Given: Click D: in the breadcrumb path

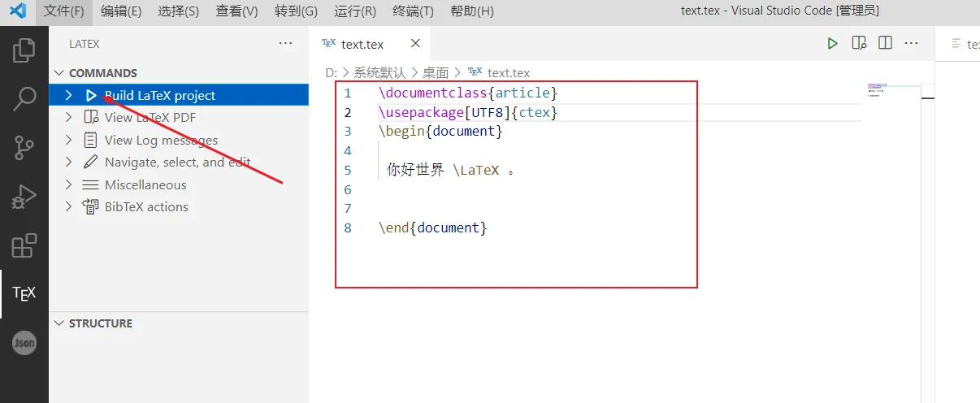Looking at the screenshot, I should coord(331,72).
